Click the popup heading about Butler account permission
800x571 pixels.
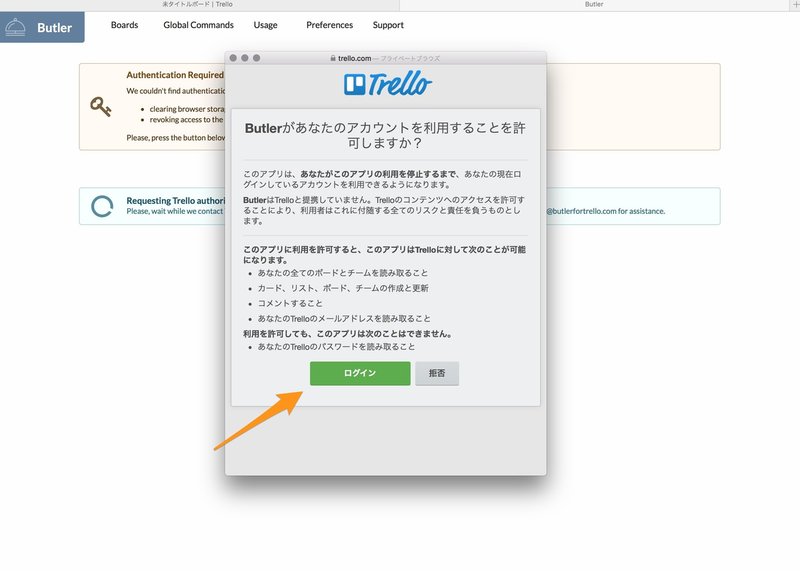(385, 135)
